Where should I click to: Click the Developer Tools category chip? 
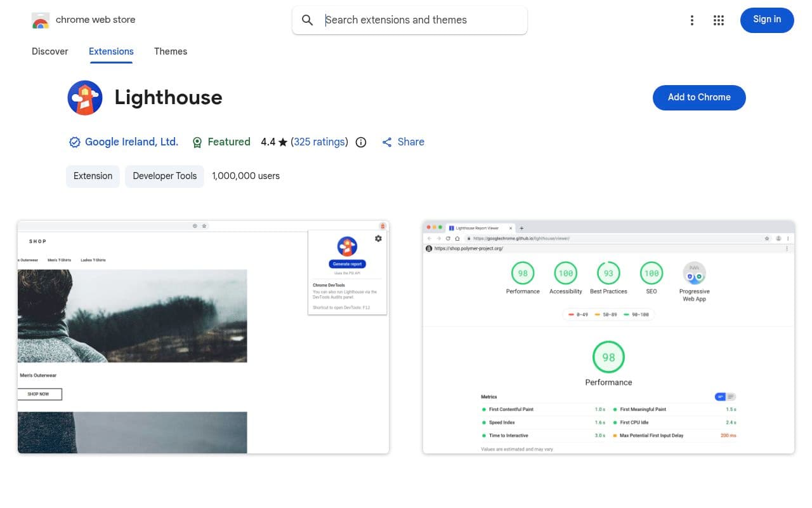[x=164, y=176]
